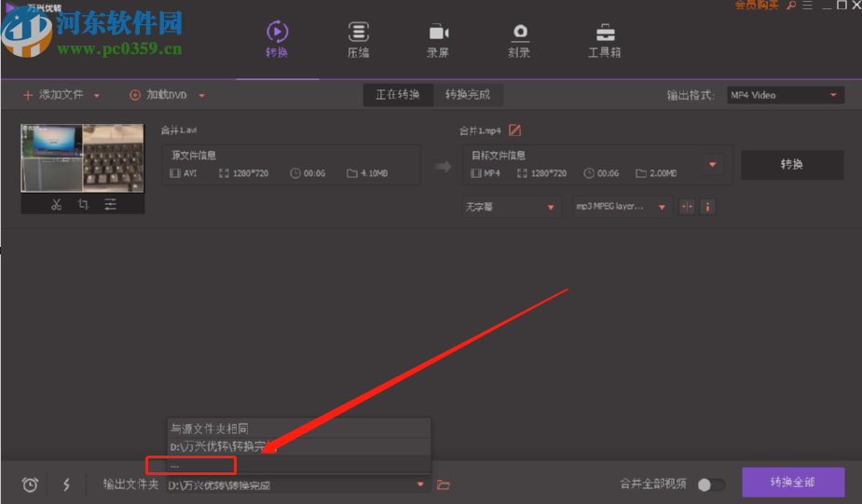Open the 无字幕 subtitle dropdown
The width and height of the screenshot is (862, 504).
pos(511,207)
